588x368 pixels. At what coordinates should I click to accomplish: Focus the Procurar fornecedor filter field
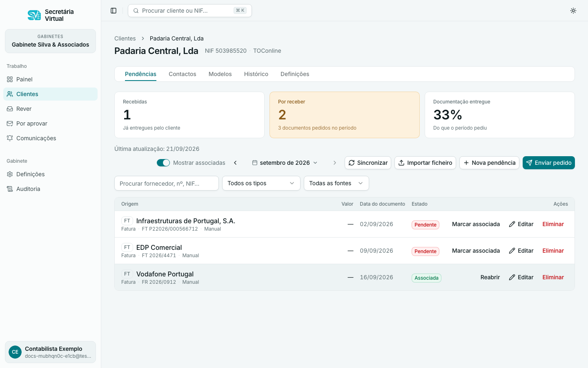pyautogui.click(x=167, y=183)
